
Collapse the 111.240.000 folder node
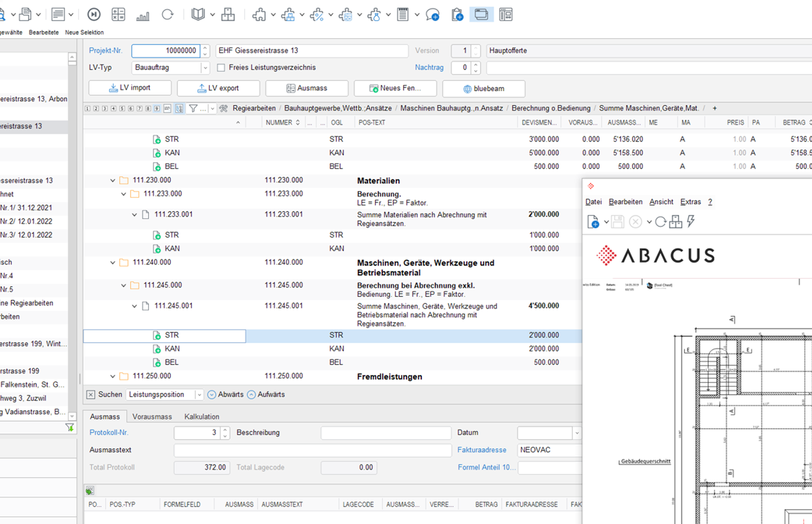[113, 263]
